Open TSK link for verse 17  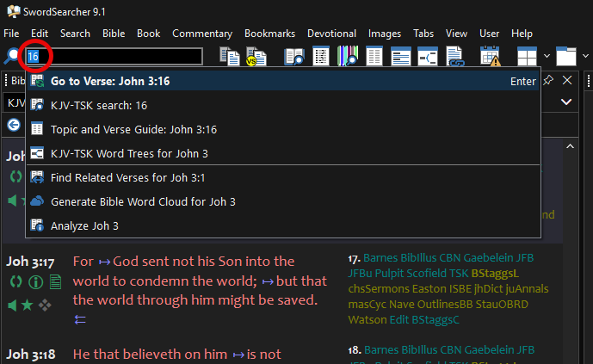click(x=459, y=274)
